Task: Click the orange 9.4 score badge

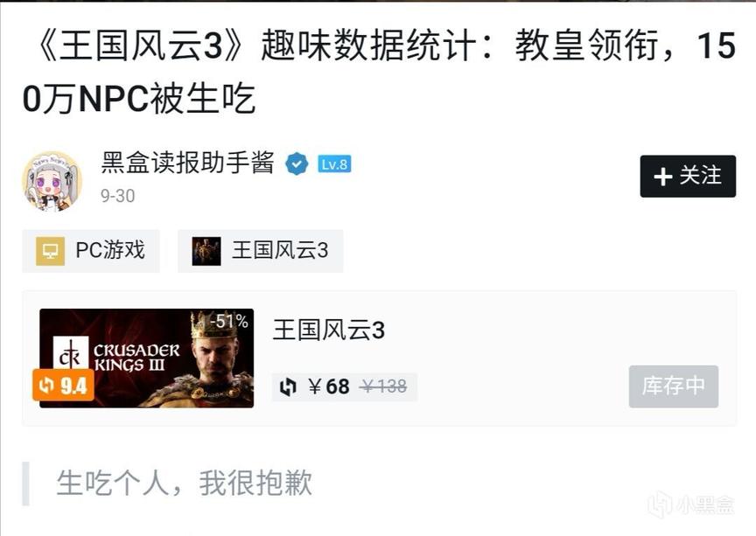Action: 63,385
